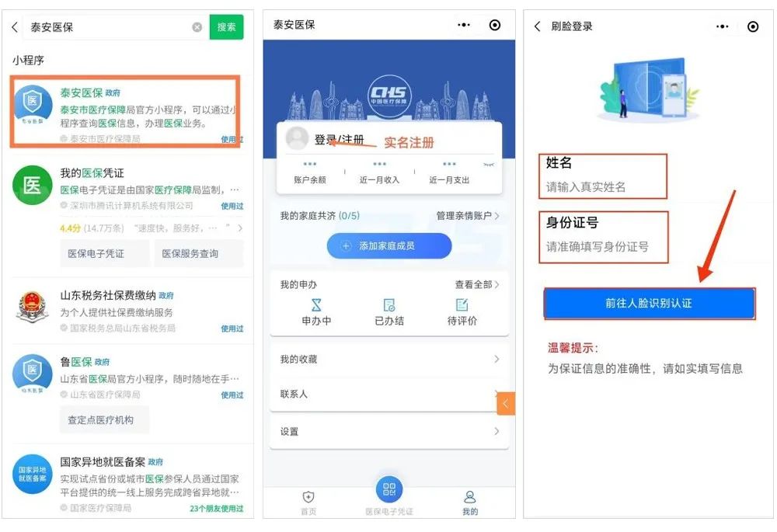Open 查看全部 for 我的申办
The image size is (777, 532).
coord(477,285)
